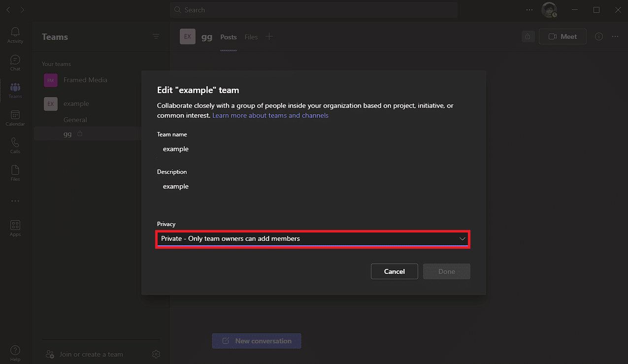
Task: Open Chat in the left sidebar
Action: tap(15, 62)
